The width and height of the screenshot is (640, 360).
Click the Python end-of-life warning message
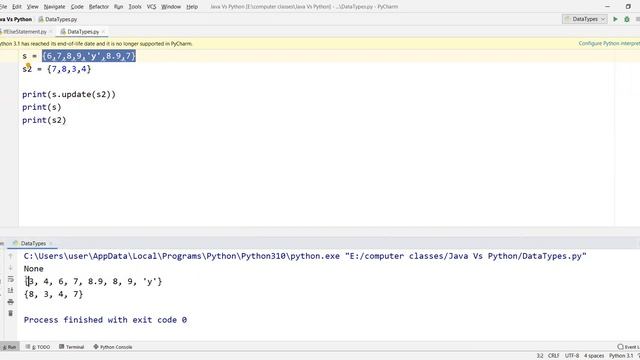96,43
